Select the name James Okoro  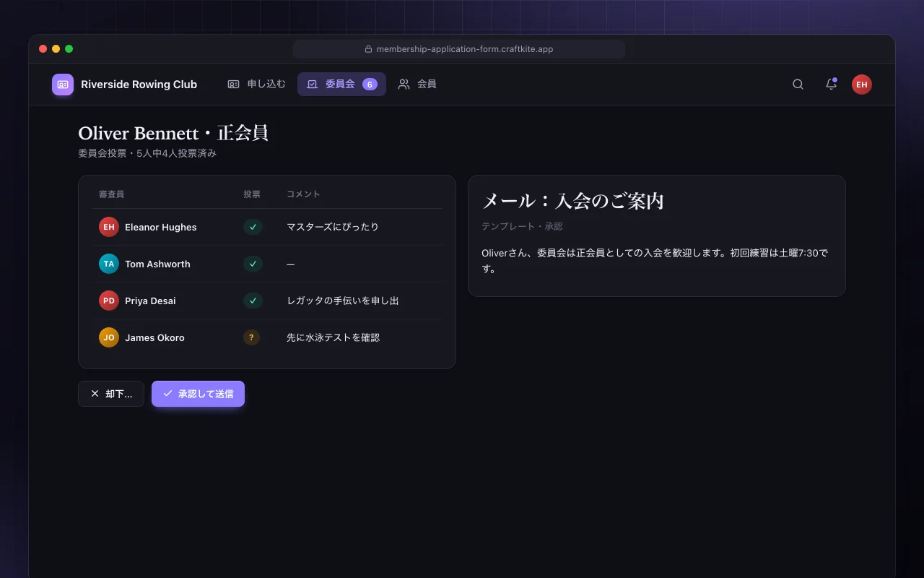click(x=154, y=337)
